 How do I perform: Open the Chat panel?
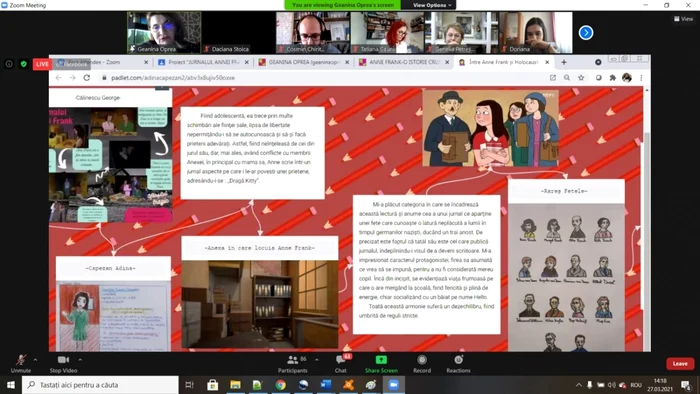pos(341,363)
